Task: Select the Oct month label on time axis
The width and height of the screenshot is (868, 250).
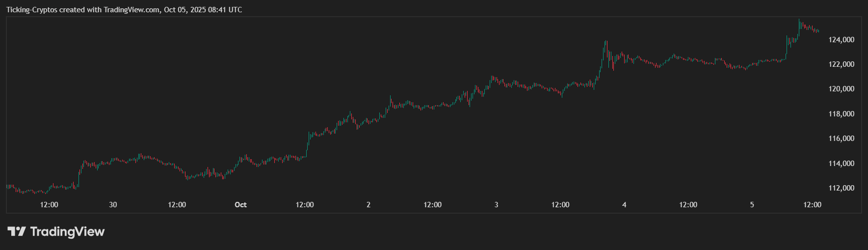Action: click(x=240, y=205)
